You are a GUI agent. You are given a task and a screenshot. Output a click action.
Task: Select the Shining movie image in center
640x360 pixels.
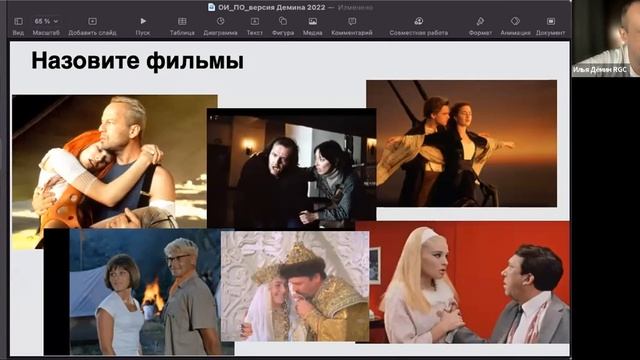tap(291, 168)
